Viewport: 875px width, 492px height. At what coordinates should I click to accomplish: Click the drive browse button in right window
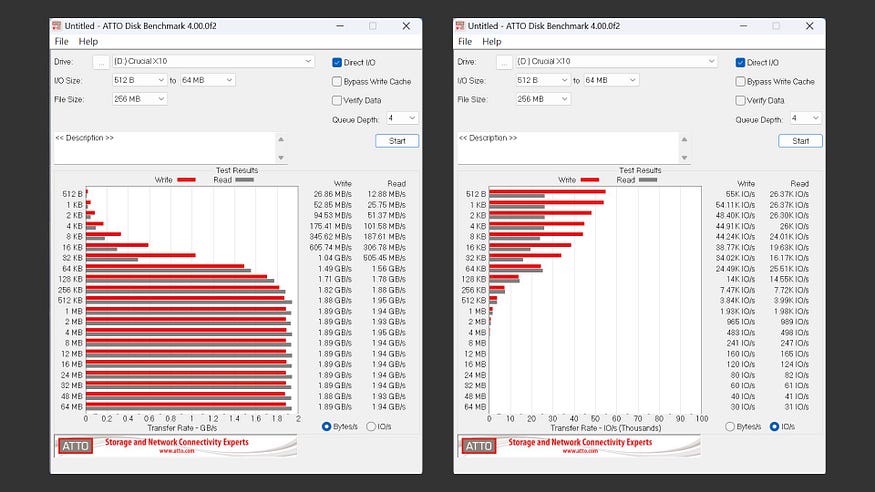[x=504, y=61]
